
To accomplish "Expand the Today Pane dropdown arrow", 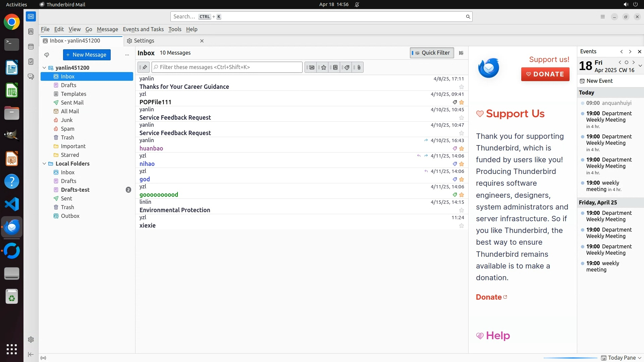I will tap(639, 358).
